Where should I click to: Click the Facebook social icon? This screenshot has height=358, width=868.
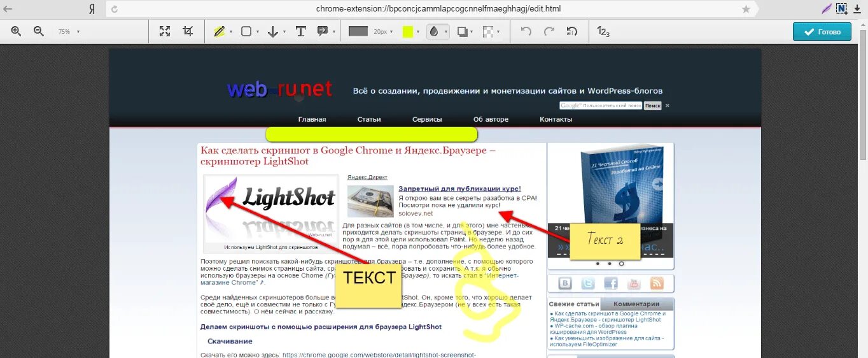tap(611, 283)
